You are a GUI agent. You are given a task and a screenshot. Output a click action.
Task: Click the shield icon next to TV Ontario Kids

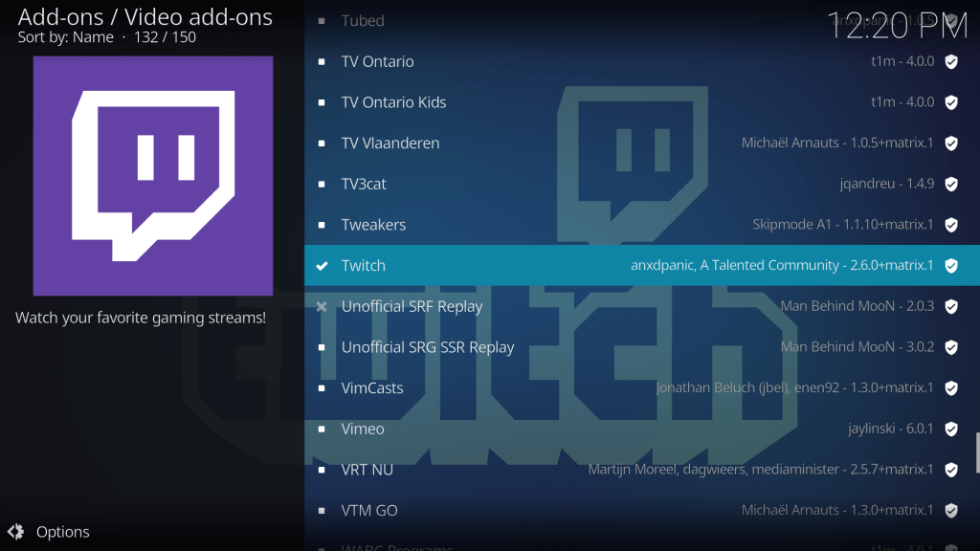[x=950, y=102]
